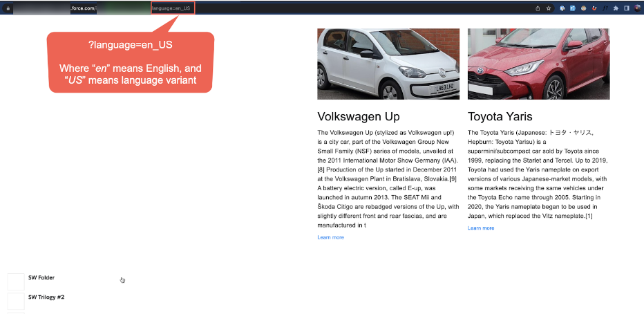Image resolution: width=644 pixels, height=314 pixels.
Task: Open the blue square extension icon
Action: [x=573, y=8]
